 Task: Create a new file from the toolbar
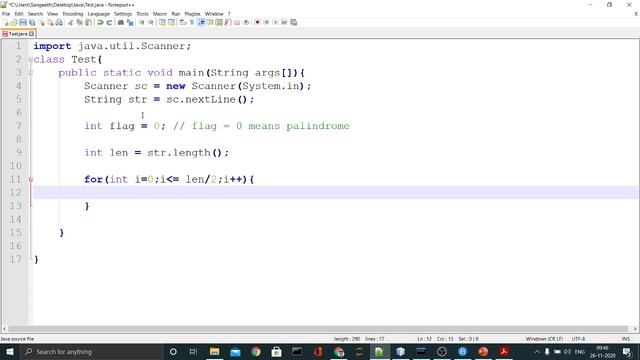point(6,22)
